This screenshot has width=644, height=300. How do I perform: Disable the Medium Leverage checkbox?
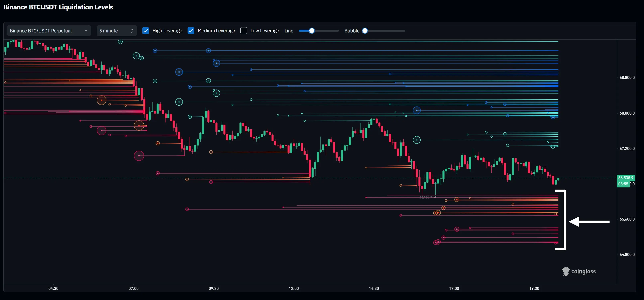tap(191, 31)
